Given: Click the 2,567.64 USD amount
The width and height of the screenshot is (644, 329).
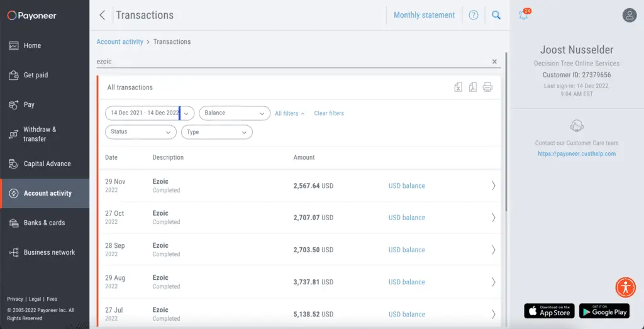Looking at the screenshot, I should [313, 186].
